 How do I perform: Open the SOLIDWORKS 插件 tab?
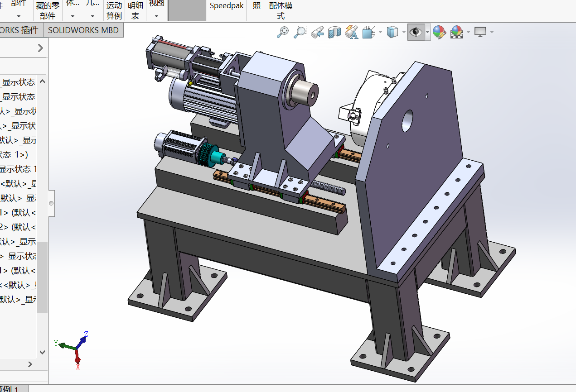click(20, 30)
